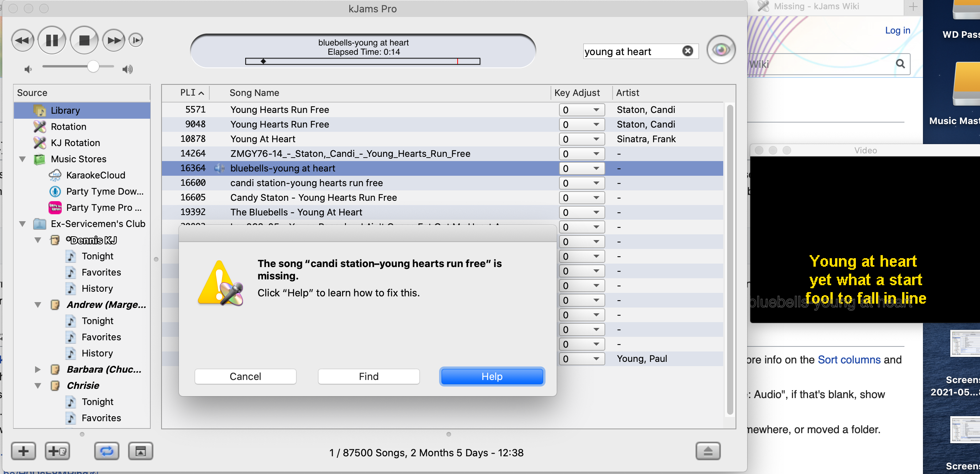Open the show-window icon in bottom toolbar
Screen dimensions: 980x474
(x=141, y=451)
